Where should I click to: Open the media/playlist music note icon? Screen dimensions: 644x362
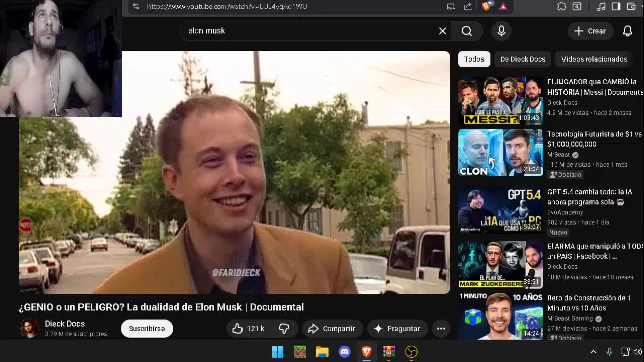pos(601,6)
